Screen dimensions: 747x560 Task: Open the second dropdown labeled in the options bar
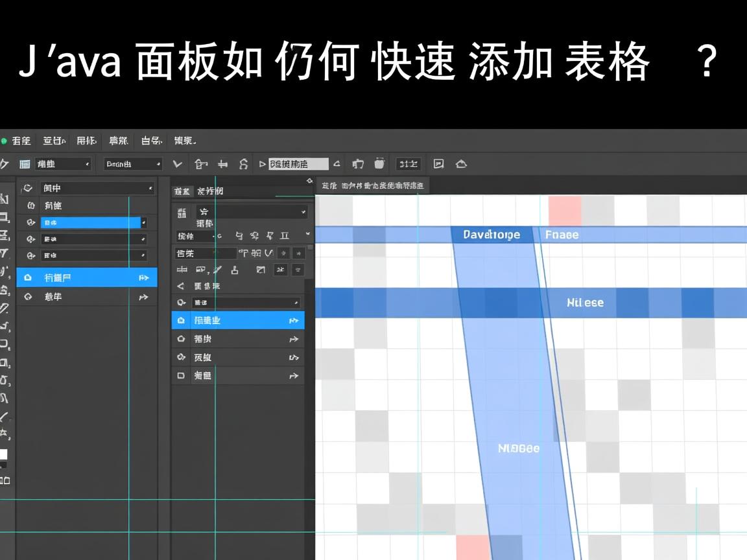133,164
